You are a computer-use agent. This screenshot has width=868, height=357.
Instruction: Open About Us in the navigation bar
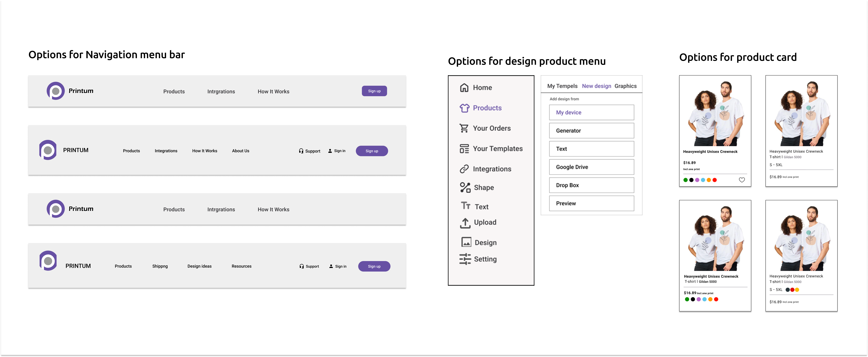[x=241, y=151]
